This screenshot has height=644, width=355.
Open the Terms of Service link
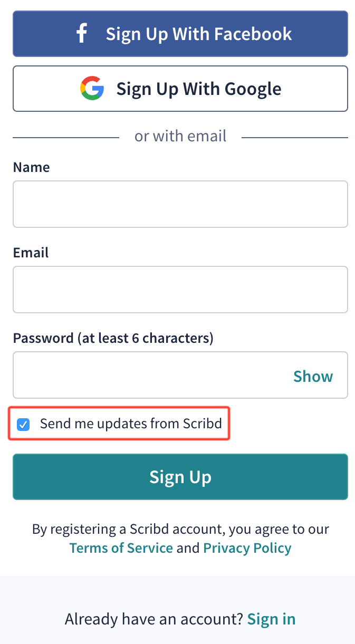coord(121,548)
